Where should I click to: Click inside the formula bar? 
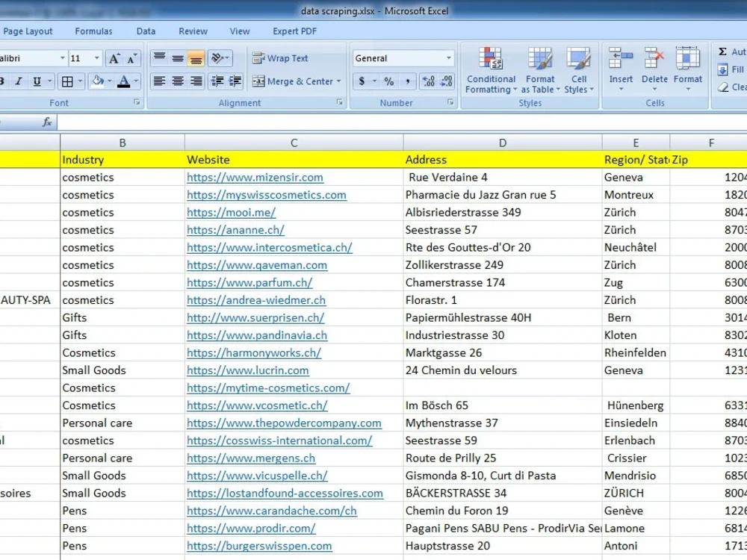point(299,122)
